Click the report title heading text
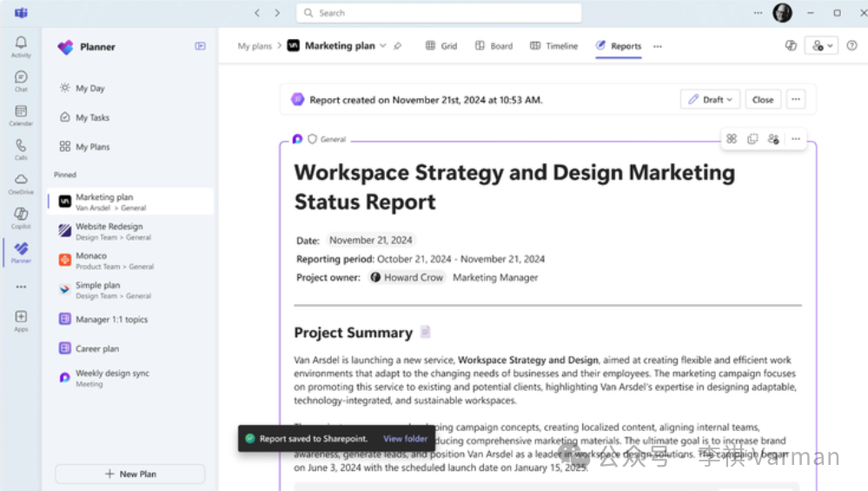 click(x=514, y=187)
